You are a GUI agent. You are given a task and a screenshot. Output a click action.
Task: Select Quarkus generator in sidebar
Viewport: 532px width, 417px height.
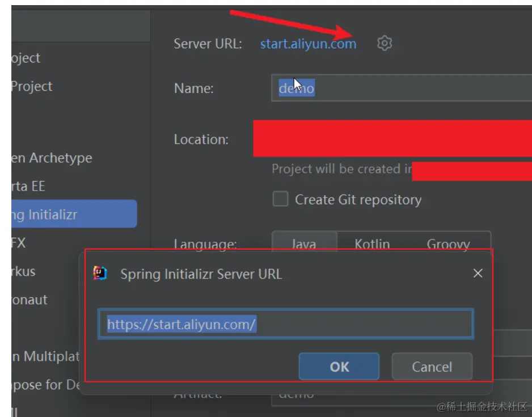pyautogui.click(x=23, y=271)
